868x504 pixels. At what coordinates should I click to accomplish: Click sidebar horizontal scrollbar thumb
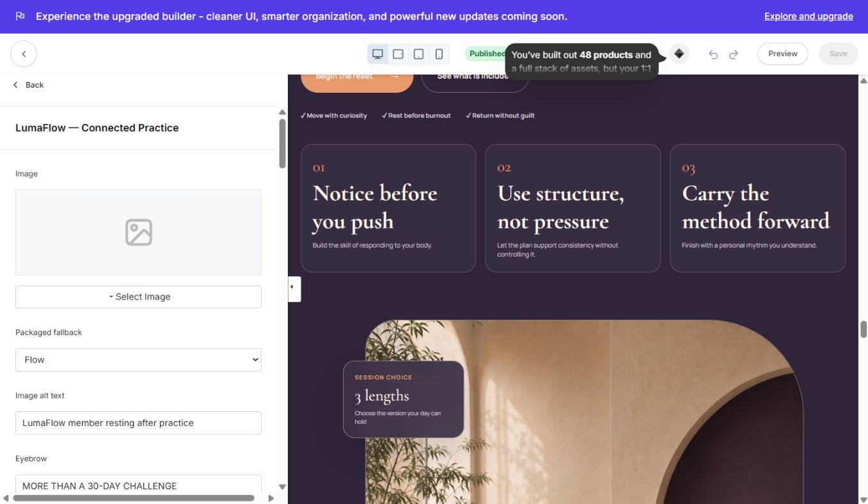(133, 498)
